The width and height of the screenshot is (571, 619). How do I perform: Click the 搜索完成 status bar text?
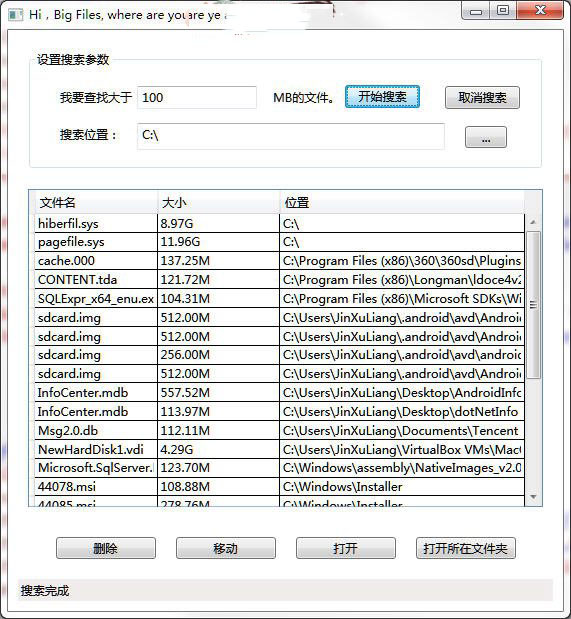pyautogui.click(x=45, y=591)
